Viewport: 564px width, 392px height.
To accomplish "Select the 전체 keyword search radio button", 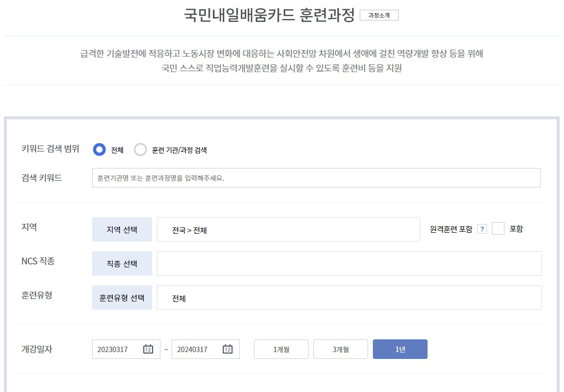I will click(99, 149).
